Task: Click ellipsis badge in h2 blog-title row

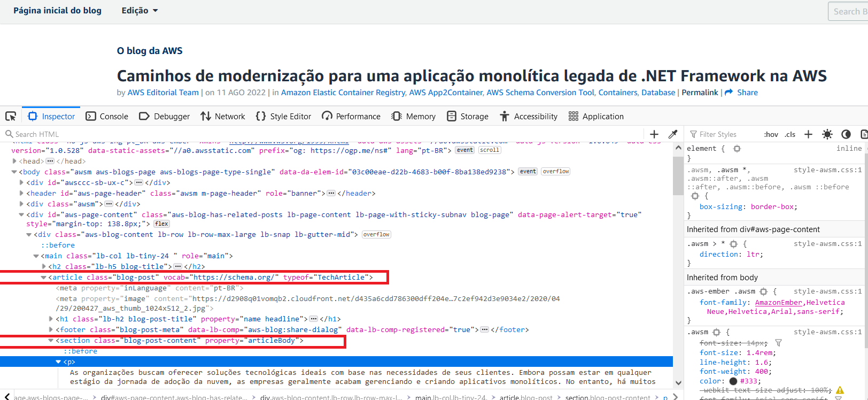Action: coord(177,266)
